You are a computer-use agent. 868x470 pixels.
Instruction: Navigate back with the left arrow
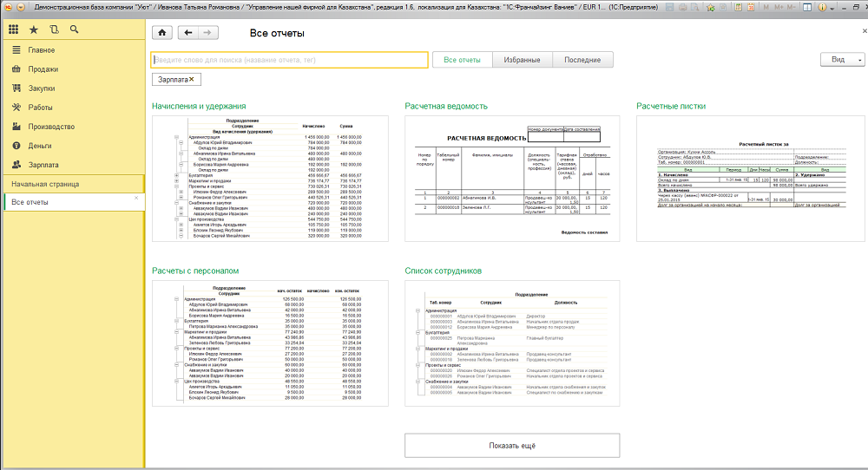pyautogui.click(x=187, y=33)
